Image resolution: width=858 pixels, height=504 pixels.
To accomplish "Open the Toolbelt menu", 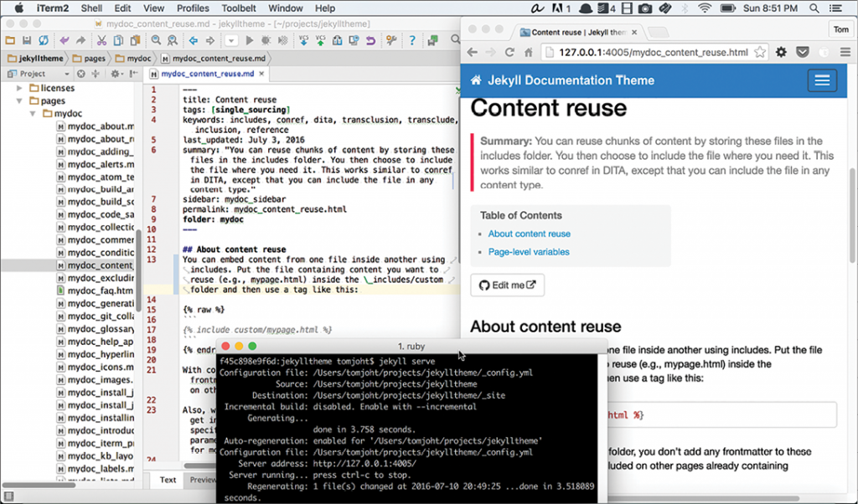I will (239, 8).
